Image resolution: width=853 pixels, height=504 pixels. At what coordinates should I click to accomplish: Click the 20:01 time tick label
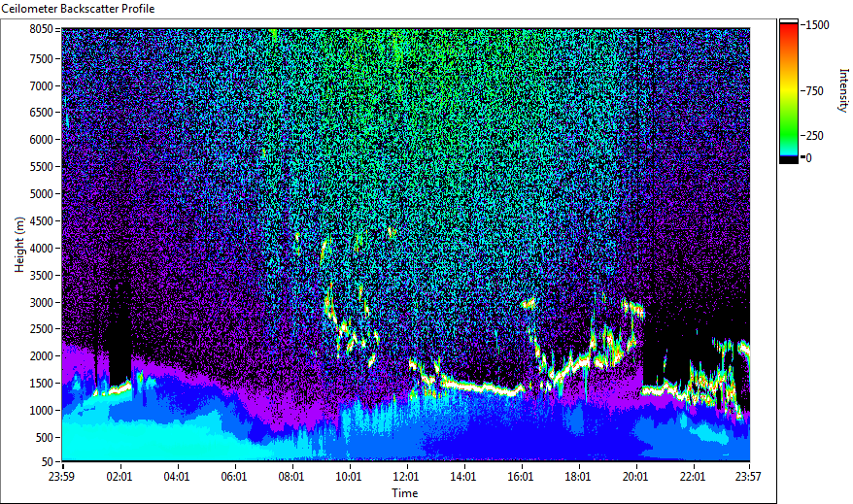click(x=635, y=477)
